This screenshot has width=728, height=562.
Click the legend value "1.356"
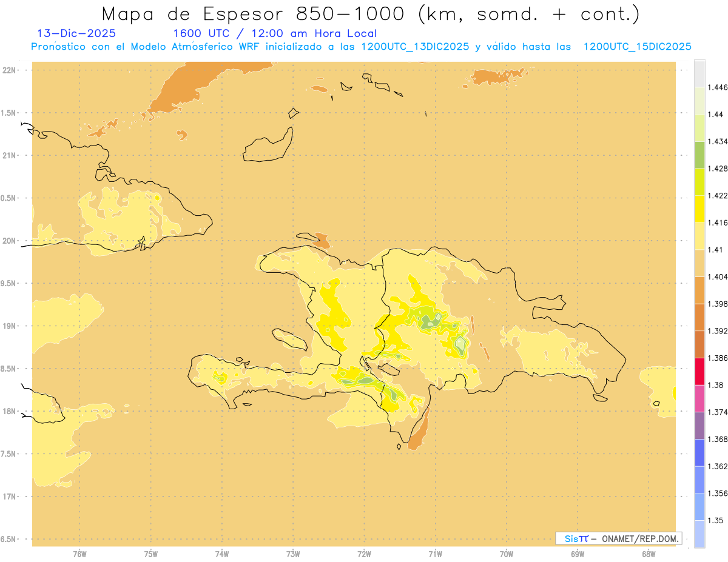pos(718,493)
